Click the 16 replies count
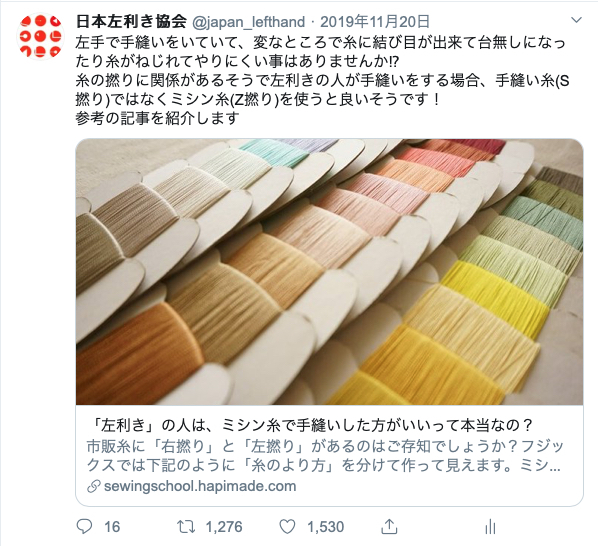 pyautogui.click(x=112, y=527)
